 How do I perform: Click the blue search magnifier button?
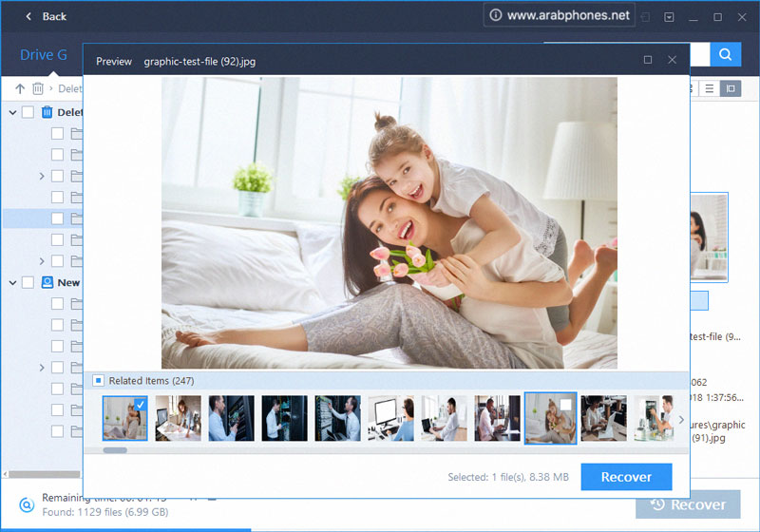pos(725,54)
